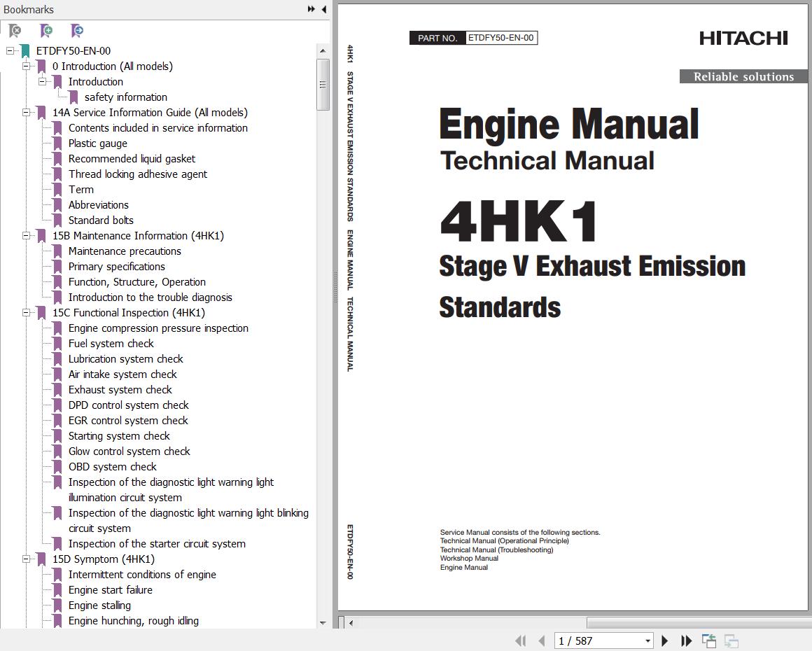812x651 pixels.
Task: Open Thread locking adhesive agent bookmark
Action: (138, 174)
